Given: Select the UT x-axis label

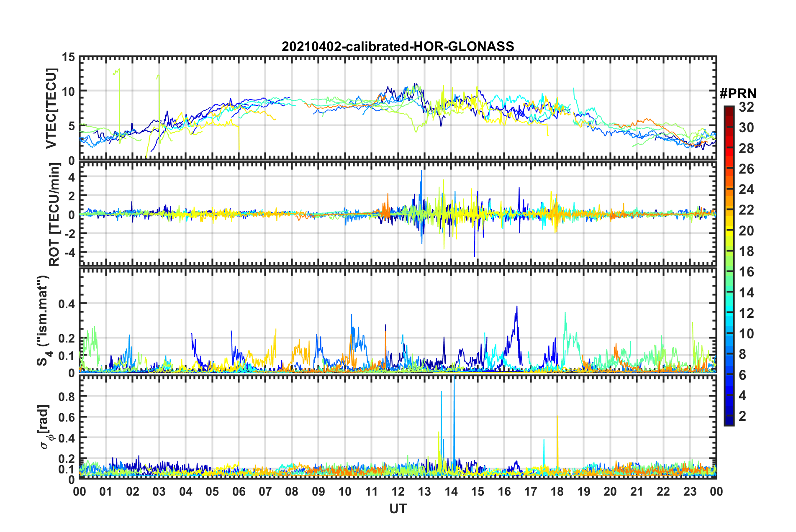Looking at the screenshot, I should click(398, 509).
